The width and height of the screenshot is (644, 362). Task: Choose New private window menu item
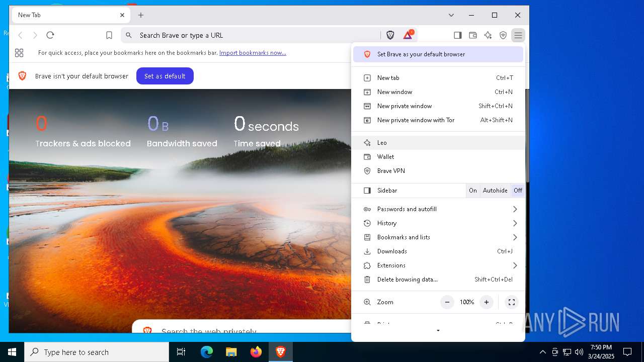click(x=438, y=106)
